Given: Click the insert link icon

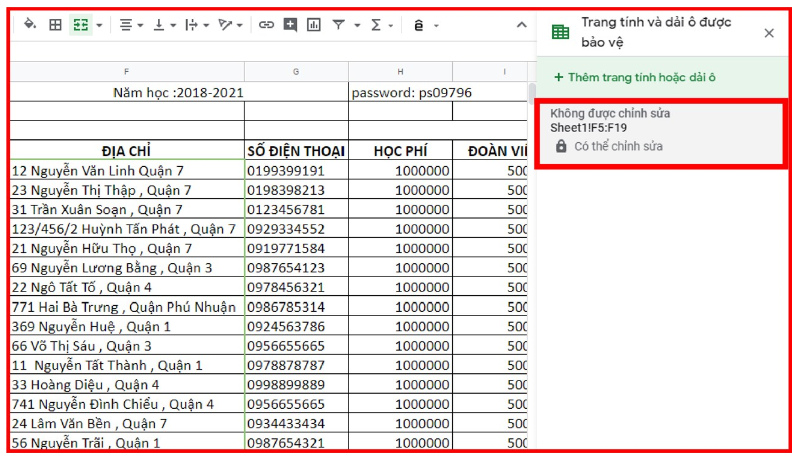Looking at the screenshot, I should (266, 25).
